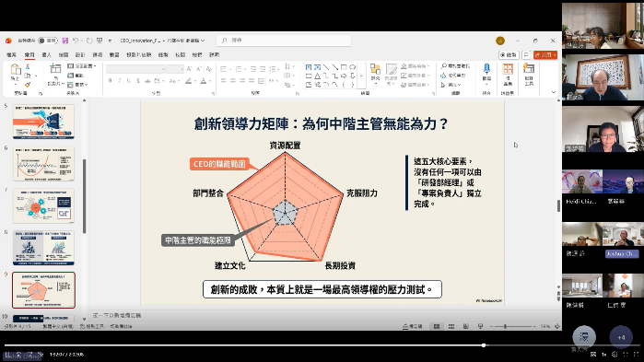644x362 pixels.
Task: Seek the video progress bar handle
Action: (x=484, y=345)
